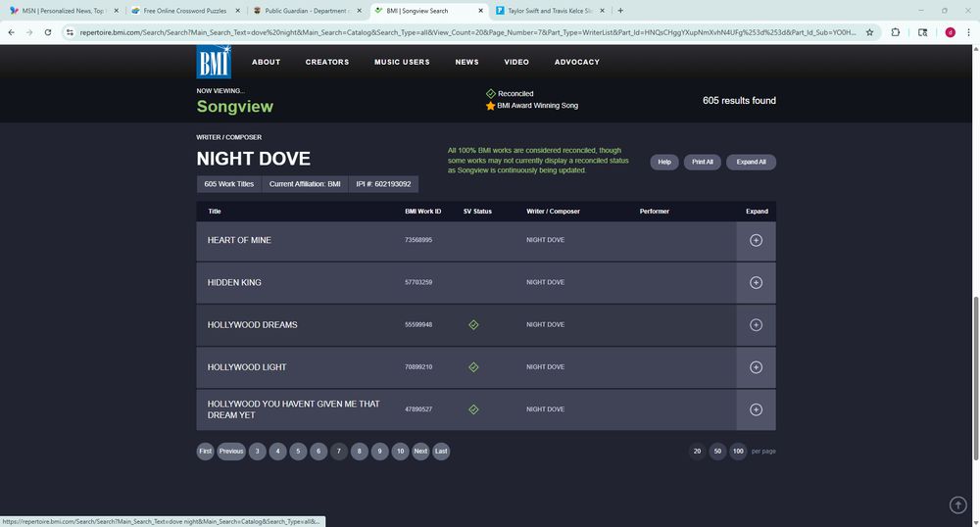Switch to MSN Personalized News tab

63,11
